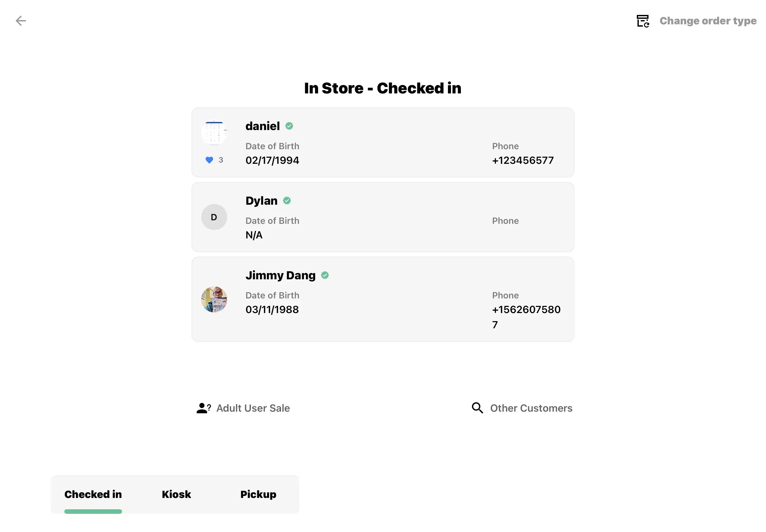The height and width of the screenshot is (532, 766).
Task: Click the verified badge next to Dylan
Action: pos(288,200)
